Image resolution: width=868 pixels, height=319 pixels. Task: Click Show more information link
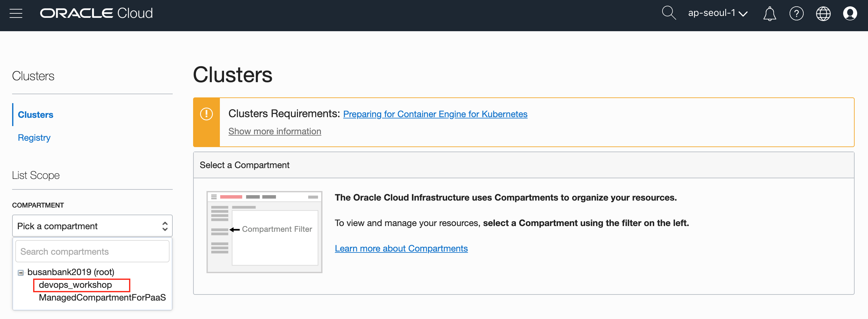coord(275,131)
